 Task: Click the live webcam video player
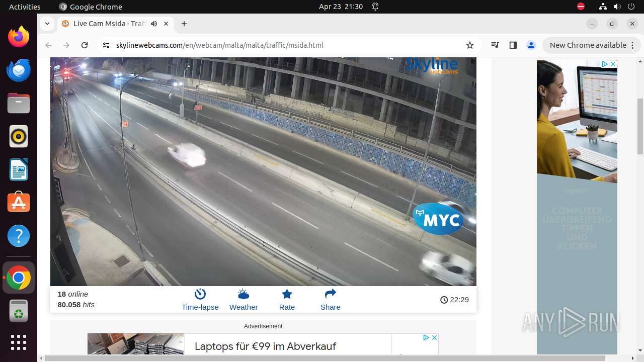click(263, 171)
